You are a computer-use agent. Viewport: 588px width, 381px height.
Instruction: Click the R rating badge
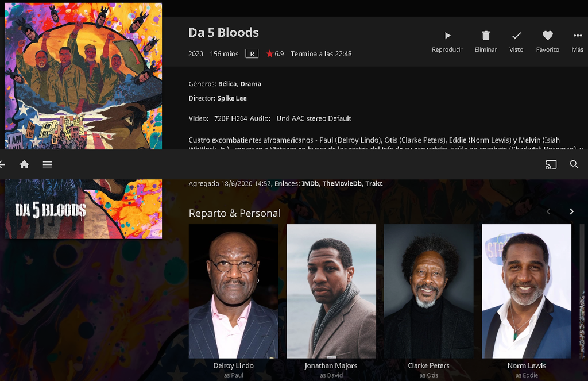click(x=252, y=53)
